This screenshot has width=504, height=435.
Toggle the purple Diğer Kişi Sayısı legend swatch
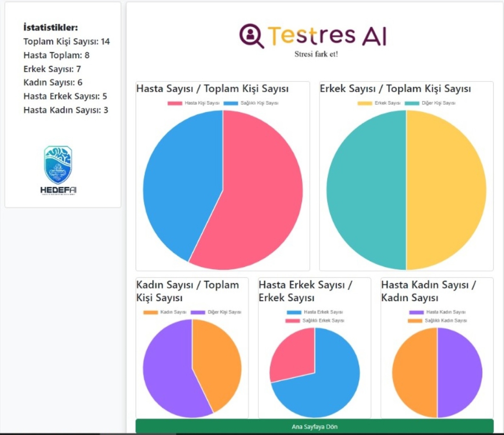198,312
